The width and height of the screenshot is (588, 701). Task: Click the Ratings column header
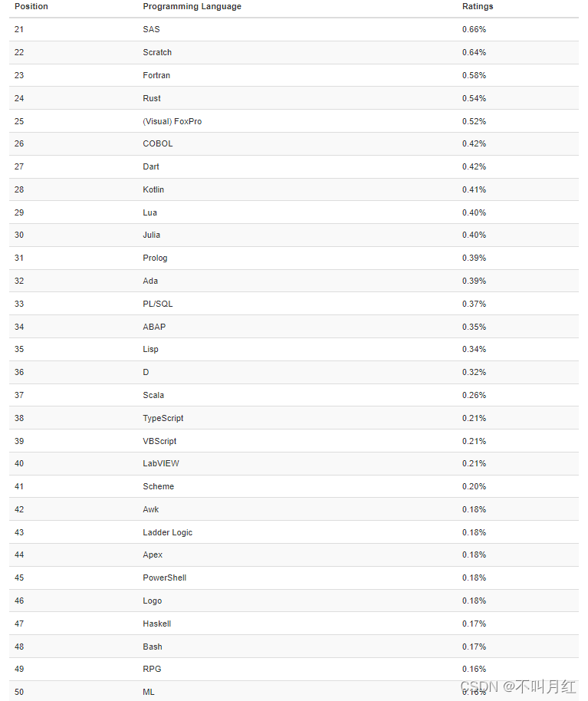[478, 6]
